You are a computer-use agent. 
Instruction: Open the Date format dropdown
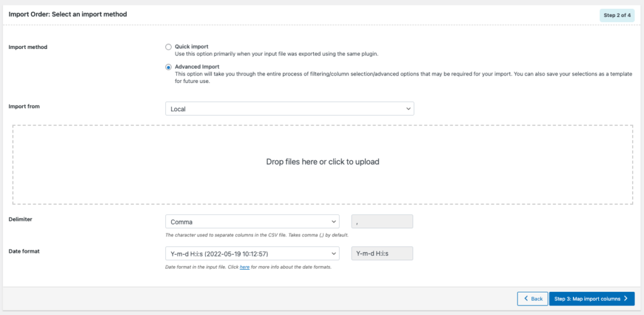pyautogui.click(x=252, y=253)
